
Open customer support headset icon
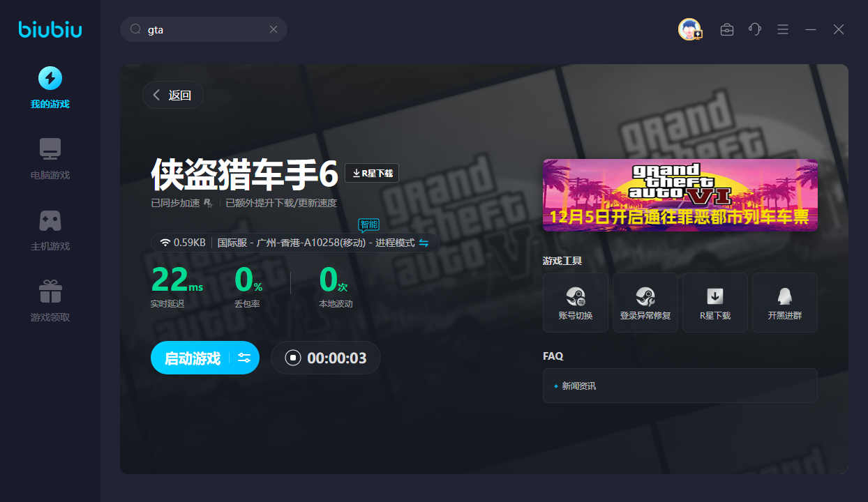coord(754,29)
